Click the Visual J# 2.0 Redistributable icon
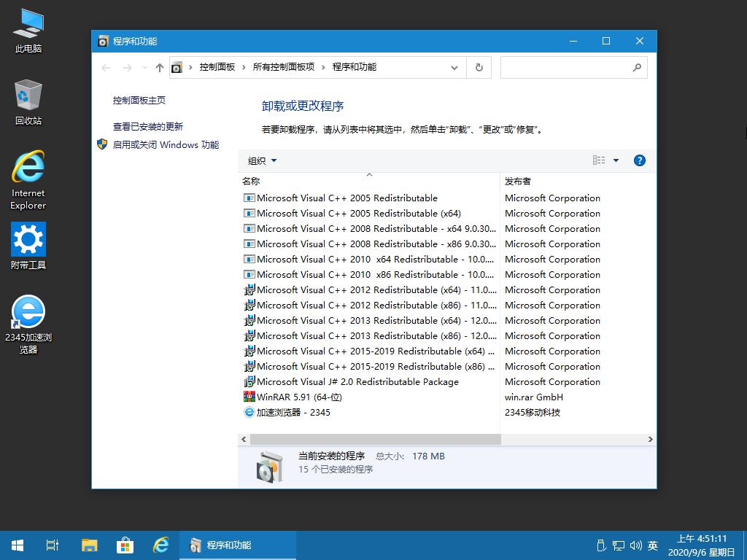Viewport: 747px width, 560px height. 249,381
